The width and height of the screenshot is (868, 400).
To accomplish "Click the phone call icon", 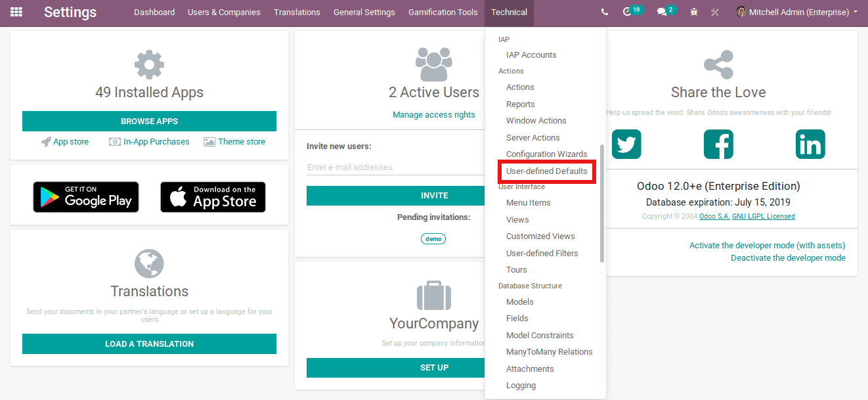I will point(605,12).
